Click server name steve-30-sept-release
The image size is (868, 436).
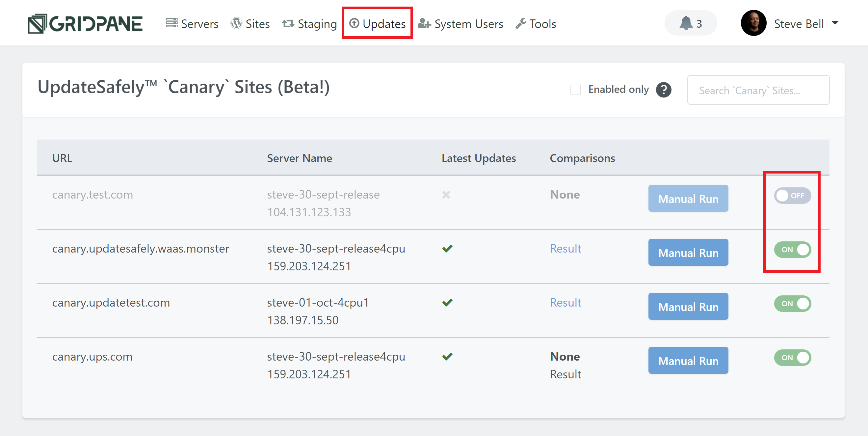coord(323,195)
